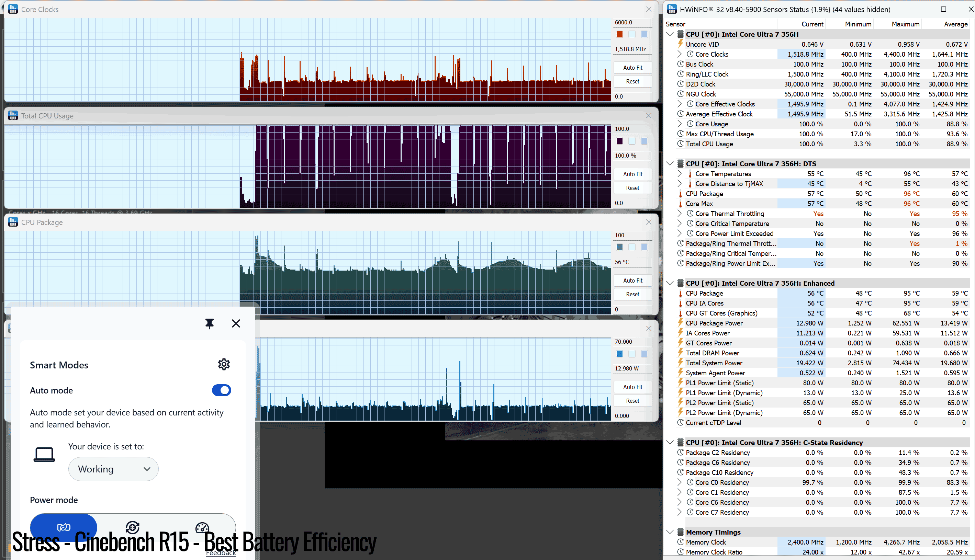Viewport: 975px width, 560px height.
Task: Click the Maximum column header
Action: coord(898,24)
